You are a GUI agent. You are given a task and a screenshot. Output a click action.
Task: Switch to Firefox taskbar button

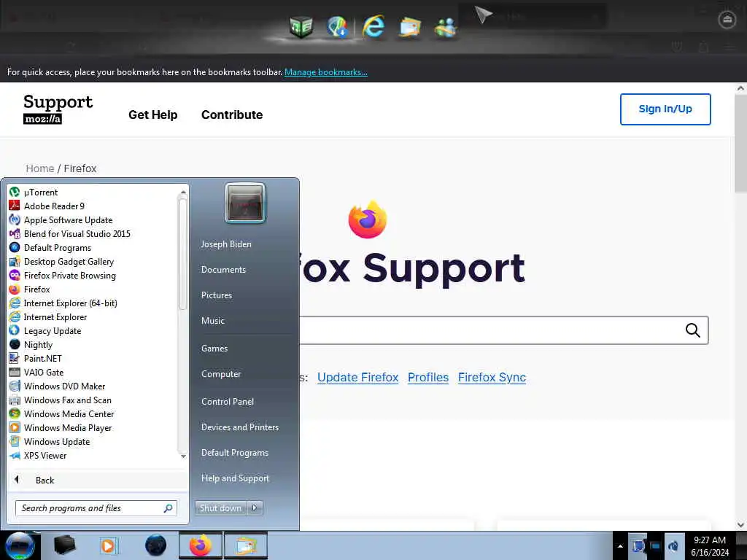pos(201,545)
